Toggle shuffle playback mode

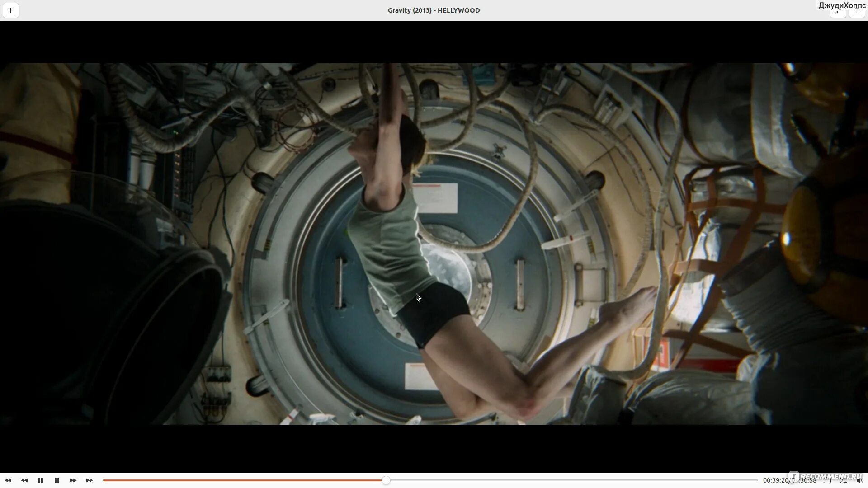coord(844,480)
